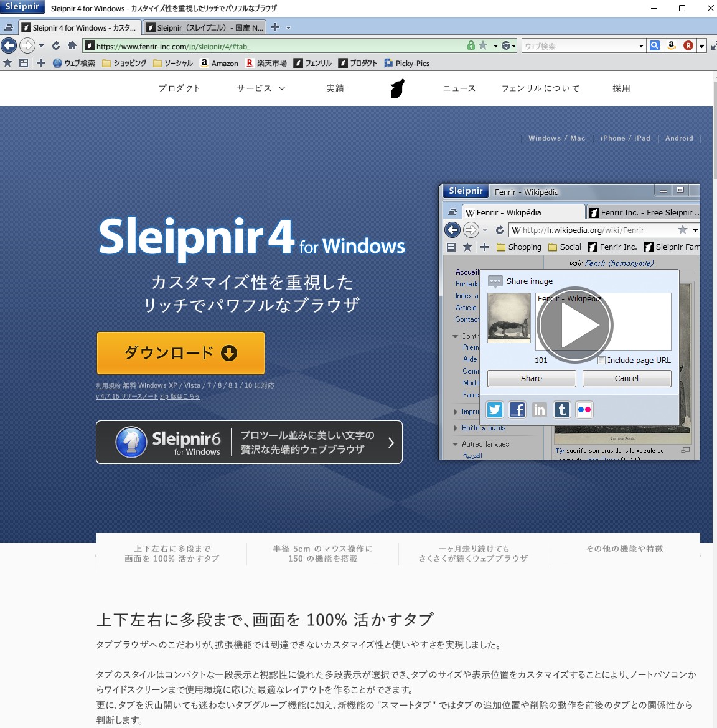
Task: Open 実績 in the page navigation
Action: 335,88
